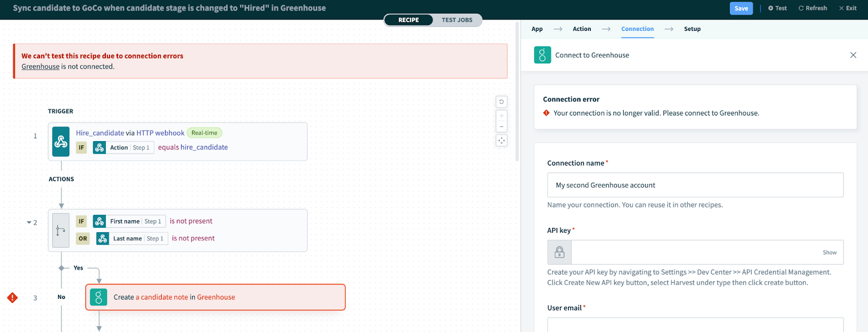Image resolution: width=868 pixels, height=332 pixels.
Task: Click the Greenhouse icon in step 3 card
Action: coord(98,297)
